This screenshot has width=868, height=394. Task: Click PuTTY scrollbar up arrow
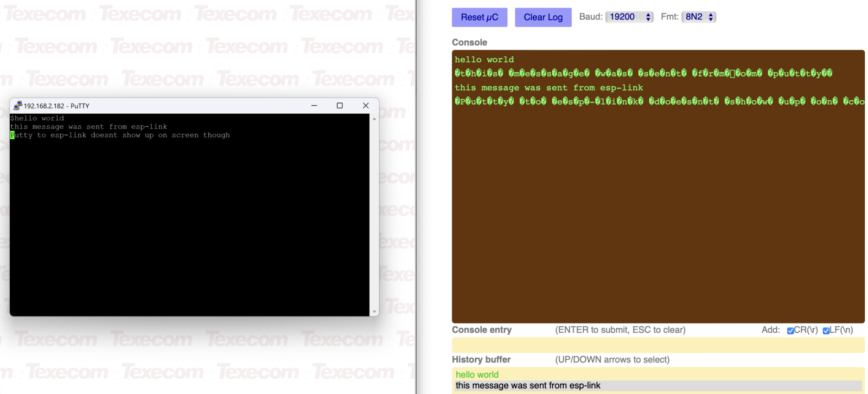[374, 118]
